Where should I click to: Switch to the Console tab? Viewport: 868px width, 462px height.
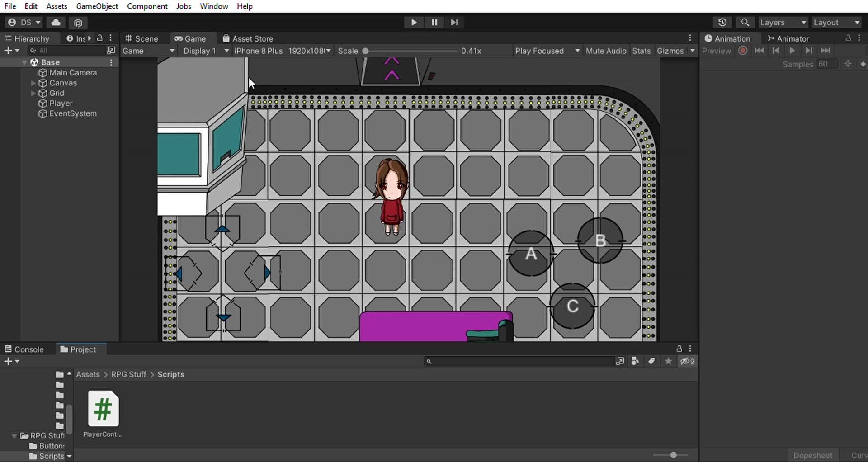pos(24,349)
